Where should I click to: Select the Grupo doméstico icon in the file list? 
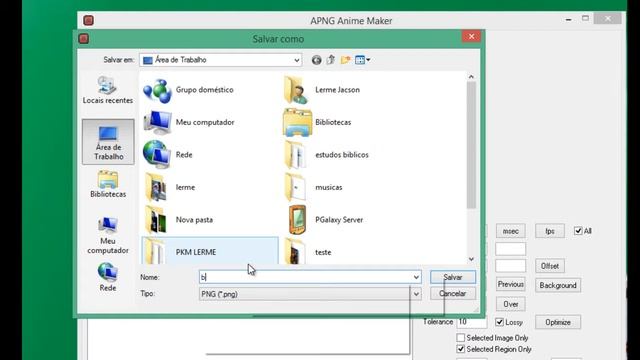click(x=157, y=91)
